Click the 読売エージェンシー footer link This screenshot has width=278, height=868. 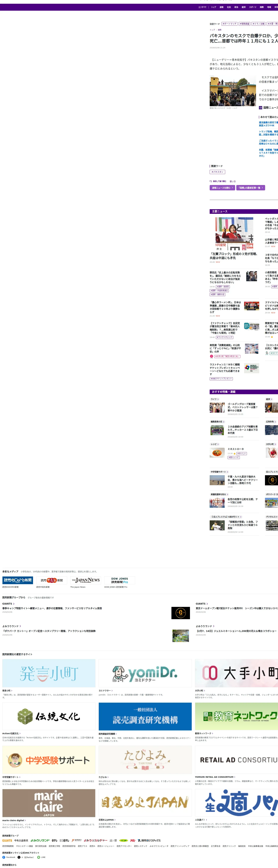pyautogui.click(x=106, y=846)
